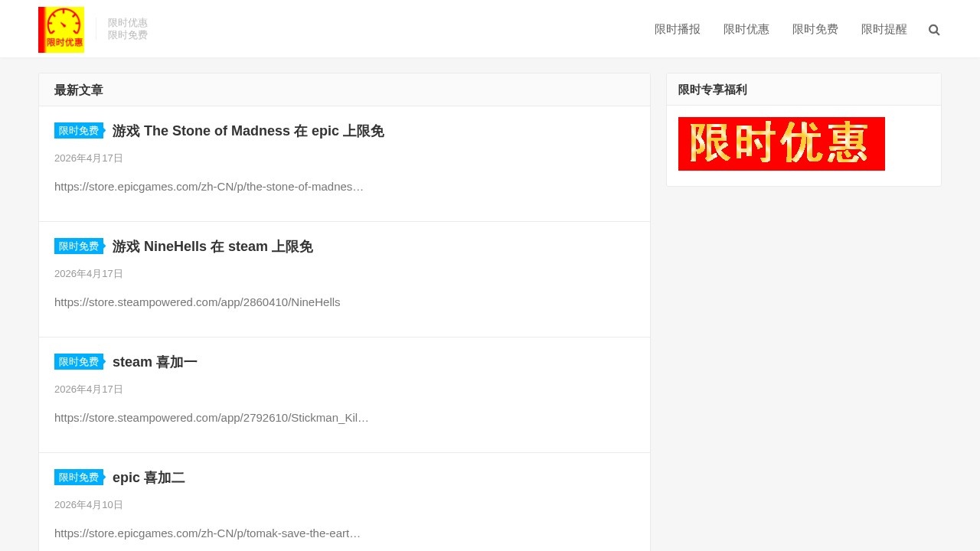Click the 限时专享福利 sidebar heading

click(x=712, y=90)
